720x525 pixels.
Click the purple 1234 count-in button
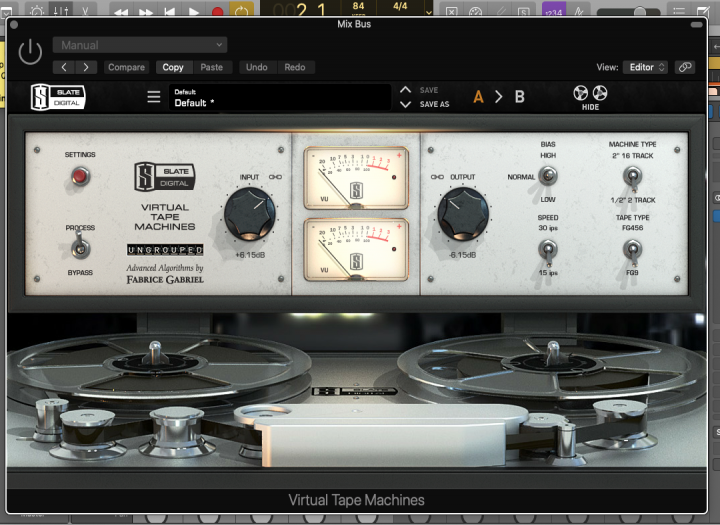(x=554, y=11)
